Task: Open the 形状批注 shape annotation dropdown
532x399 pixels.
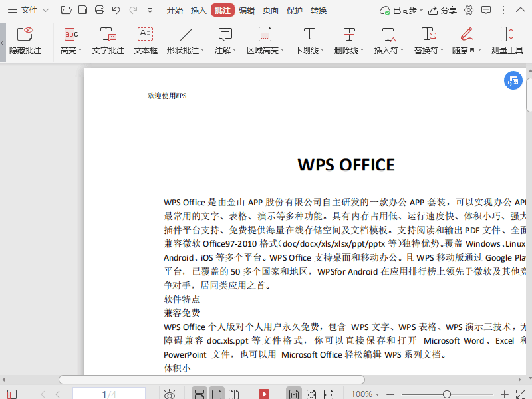Action: tap(202, 51)
